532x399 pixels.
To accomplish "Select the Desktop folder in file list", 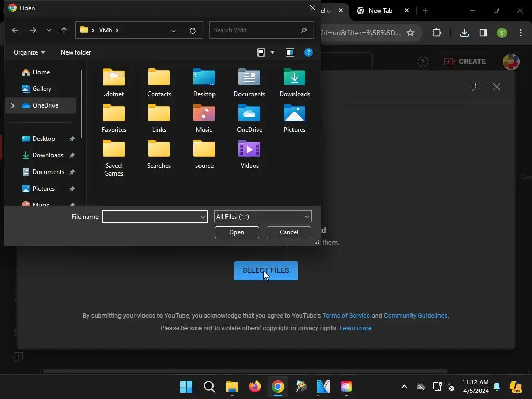I will 204,83.
